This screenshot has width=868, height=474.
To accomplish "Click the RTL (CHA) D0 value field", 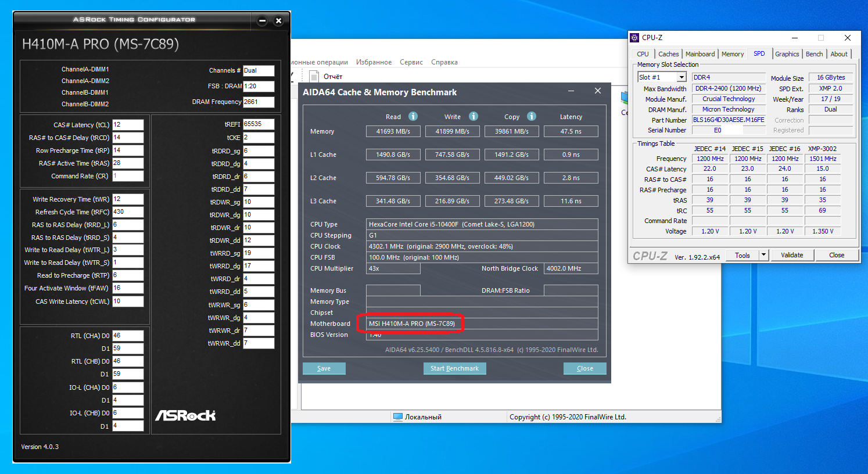I will point(128,336).
